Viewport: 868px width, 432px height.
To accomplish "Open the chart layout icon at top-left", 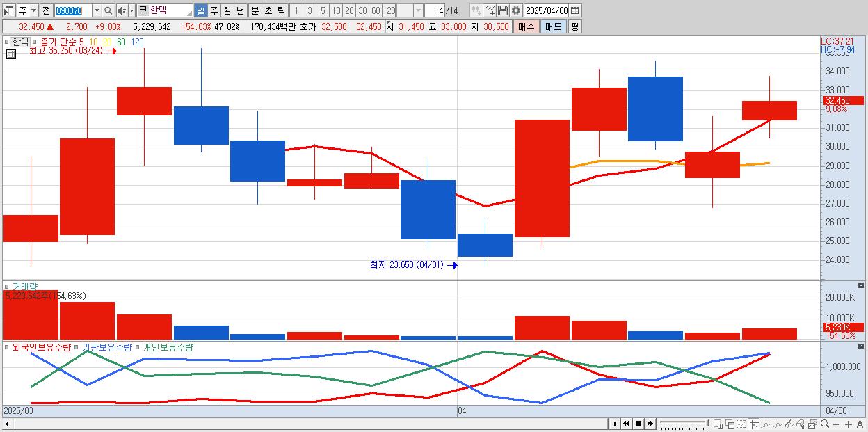I will [x=8, y=10].
